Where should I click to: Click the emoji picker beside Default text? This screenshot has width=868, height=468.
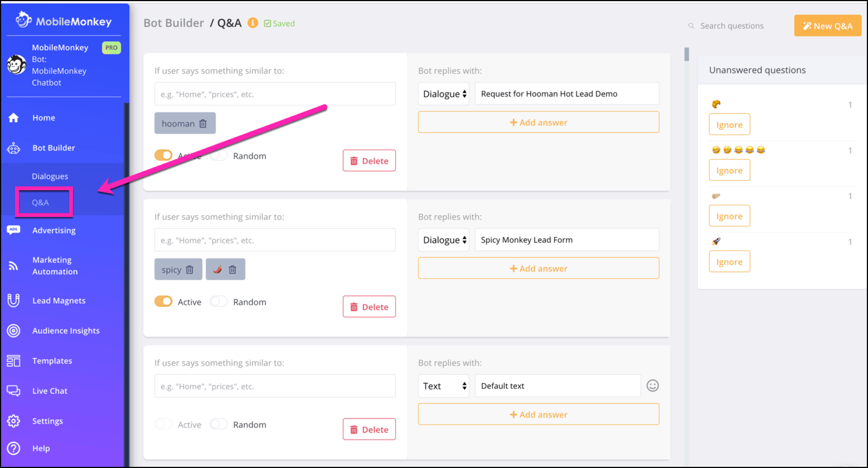point(652,386)
